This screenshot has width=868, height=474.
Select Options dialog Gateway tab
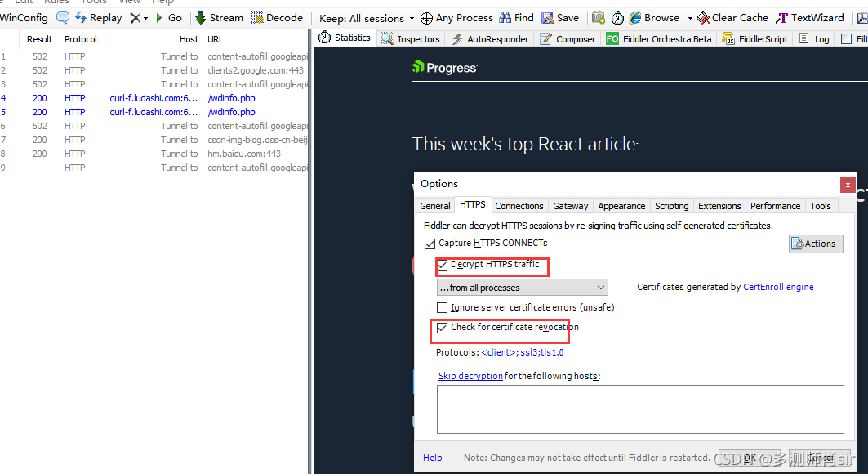coord(570,206)
